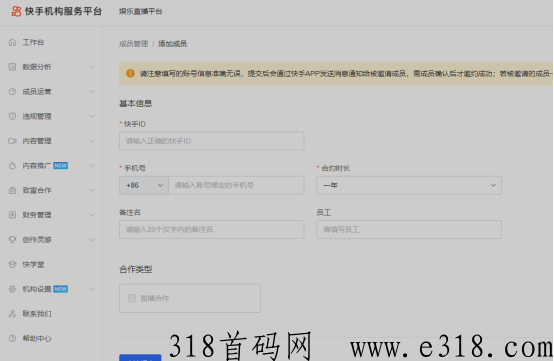This screenshot has width=554, height=361.
Task: Expand the 机构设置 menu chevron
Action: [92, 289]
